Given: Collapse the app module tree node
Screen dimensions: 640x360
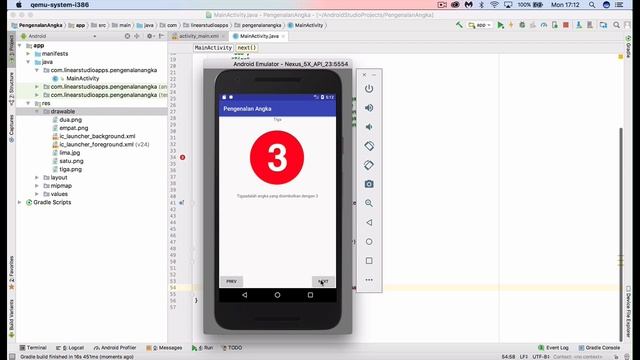Looking at the screenshot, I should (20, 46).
